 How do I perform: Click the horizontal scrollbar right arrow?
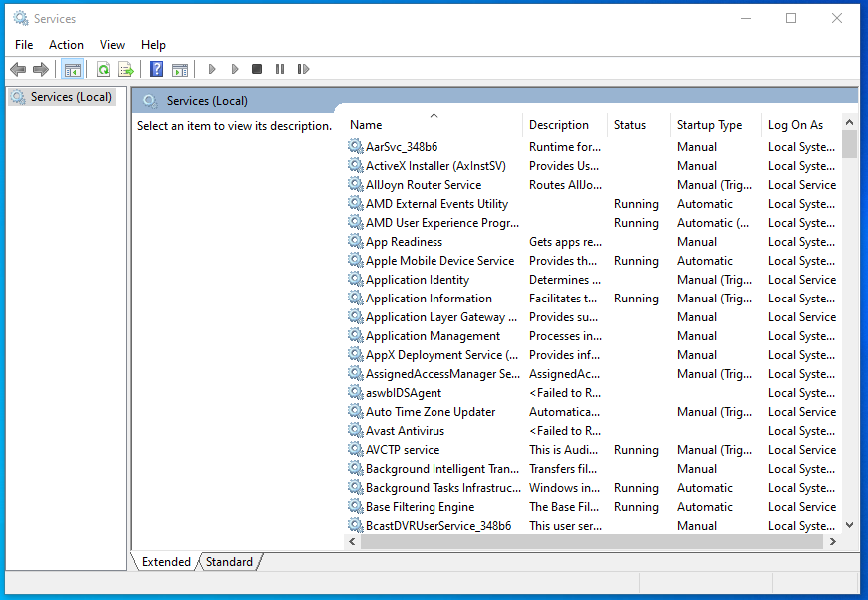tap(831, 541)
